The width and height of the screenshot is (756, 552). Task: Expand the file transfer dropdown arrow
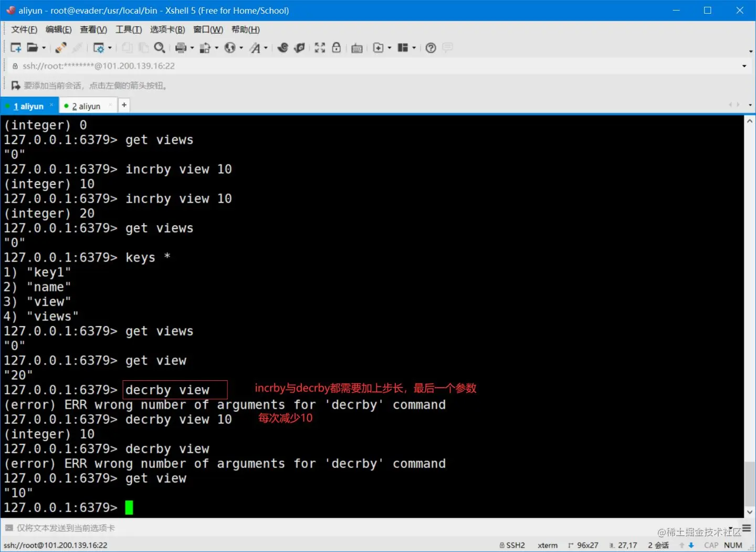[x=217, y=48]
